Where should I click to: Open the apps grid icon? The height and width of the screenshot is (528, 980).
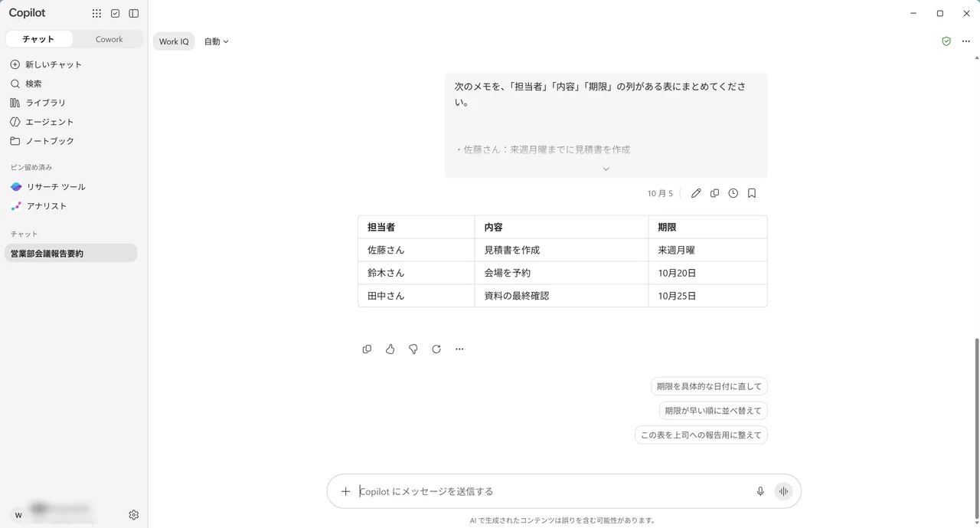(x=96, y=13)
